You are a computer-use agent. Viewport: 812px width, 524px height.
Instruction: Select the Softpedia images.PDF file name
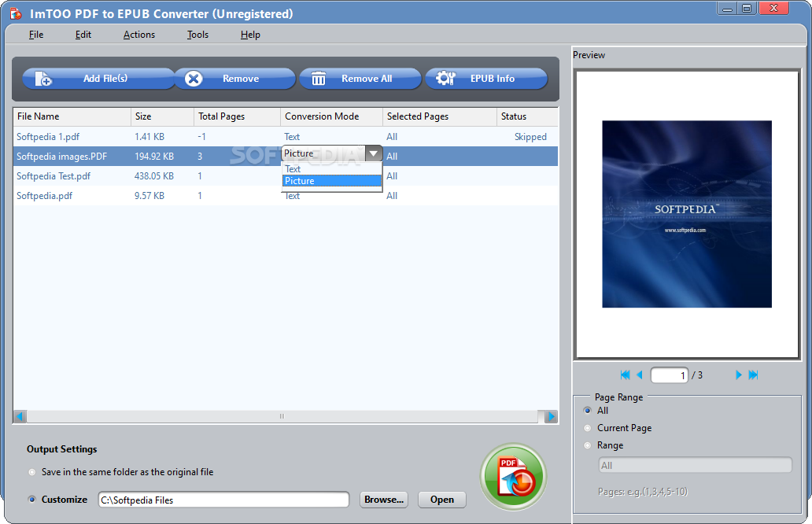coord(61,157)
